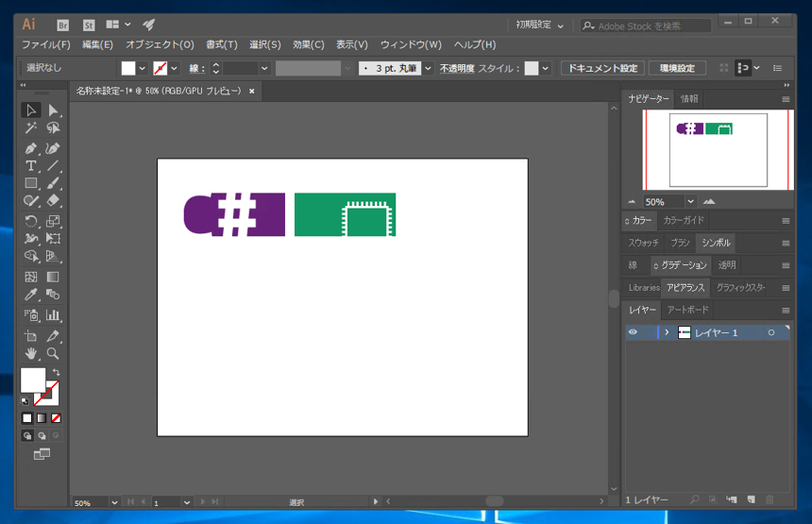Open the 初期設定 workspace switcher

(x=540, y=25)
